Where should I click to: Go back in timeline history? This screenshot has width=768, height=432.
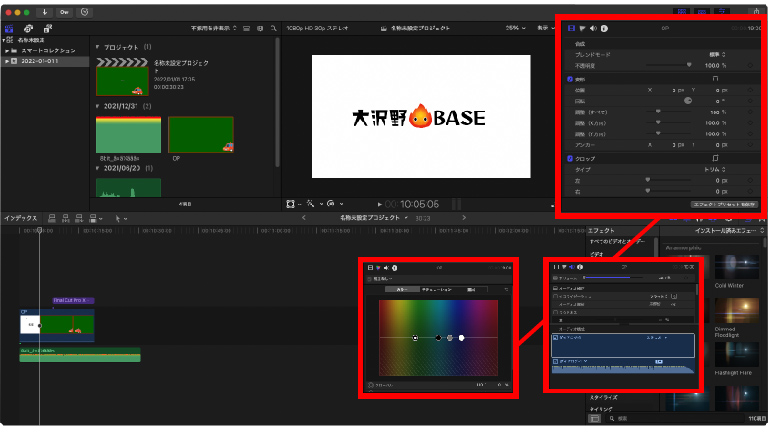coord(304,217)
